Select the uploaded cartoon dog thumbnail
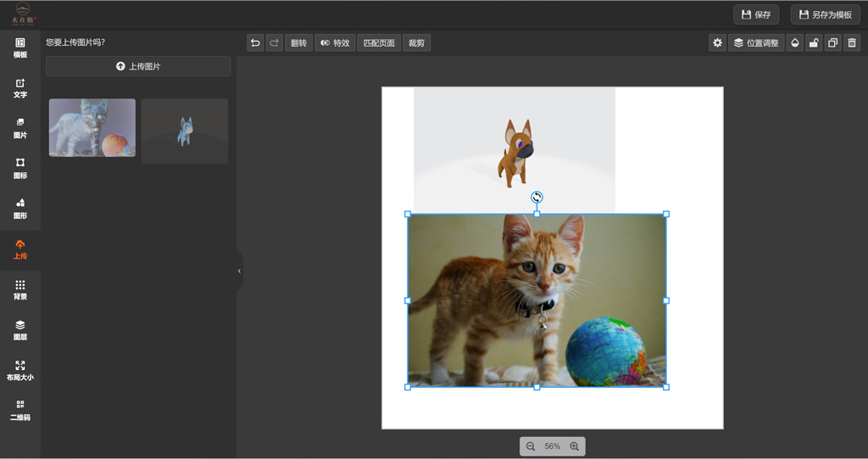This screenshot has height=459, width=868. click(184, 131)
